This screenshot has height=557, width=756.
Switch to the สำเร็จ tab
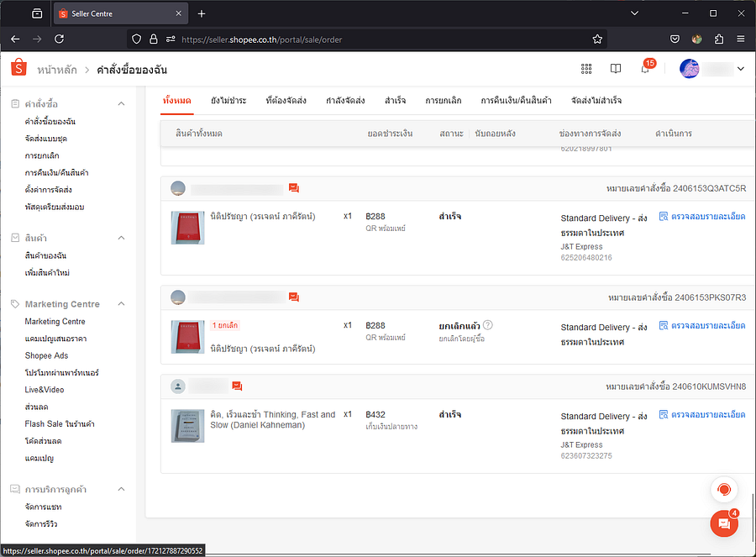(395, 101)
